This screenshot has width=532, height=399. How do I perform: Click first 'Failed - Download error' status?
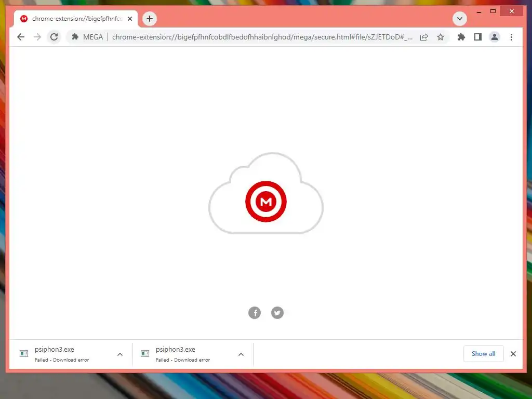[x=62, y=360]
